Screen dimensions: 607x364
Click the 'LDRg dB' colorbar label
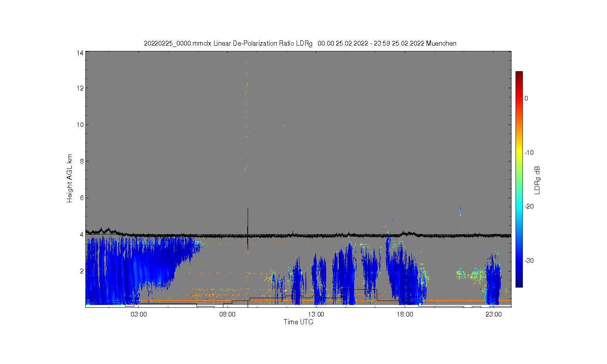tap(537, 180)
